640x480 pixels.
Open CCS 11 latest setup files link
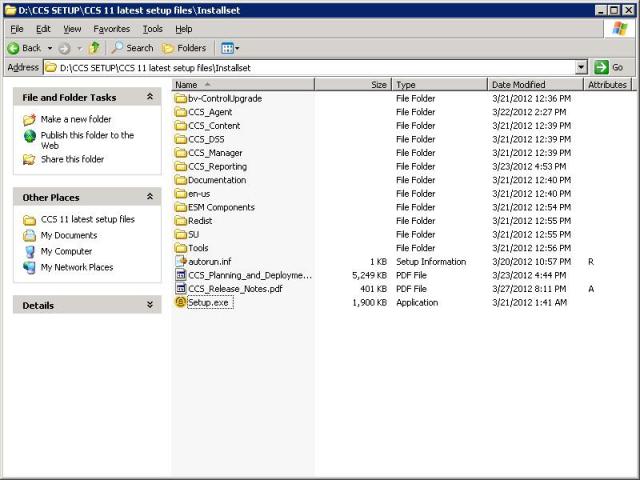pos(88,219)
